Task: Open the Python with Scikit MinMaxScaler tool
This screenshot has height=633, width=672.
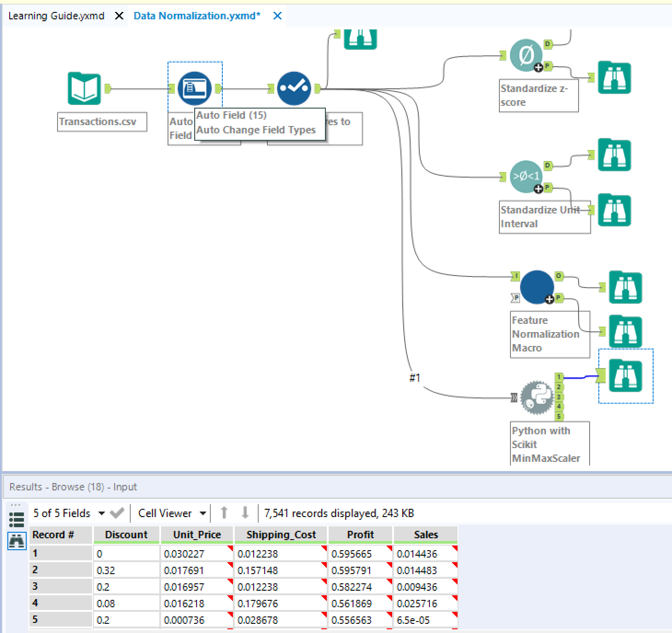Action: click(538, 397)
